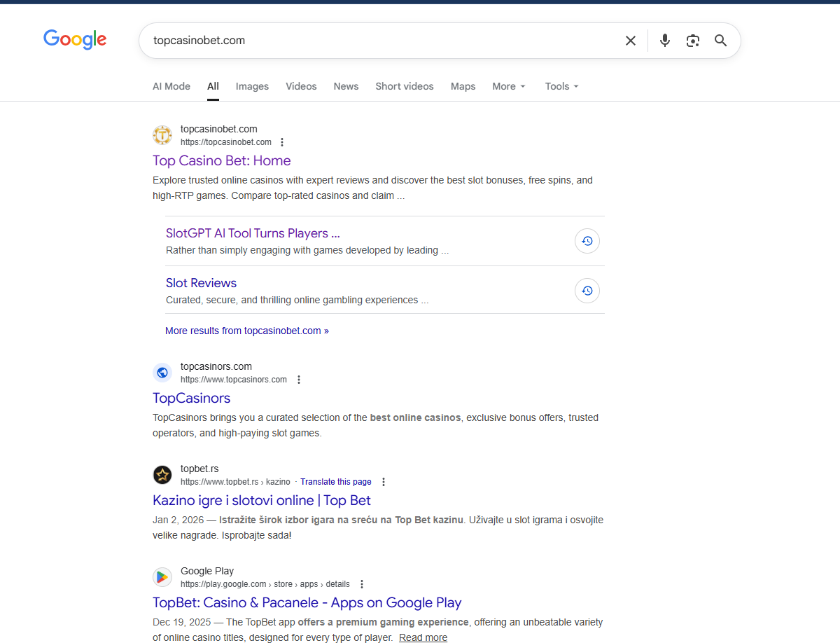Open SlotGPT AI Tool Turns Players link
Viewport: 840px width, 643px height.
(253, 233)
